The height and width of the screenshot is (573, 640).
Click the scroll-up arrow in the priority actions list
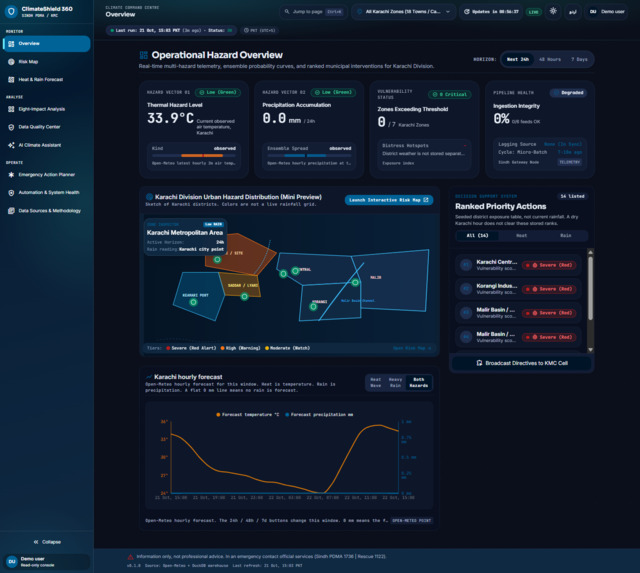(x=590, y=252)
